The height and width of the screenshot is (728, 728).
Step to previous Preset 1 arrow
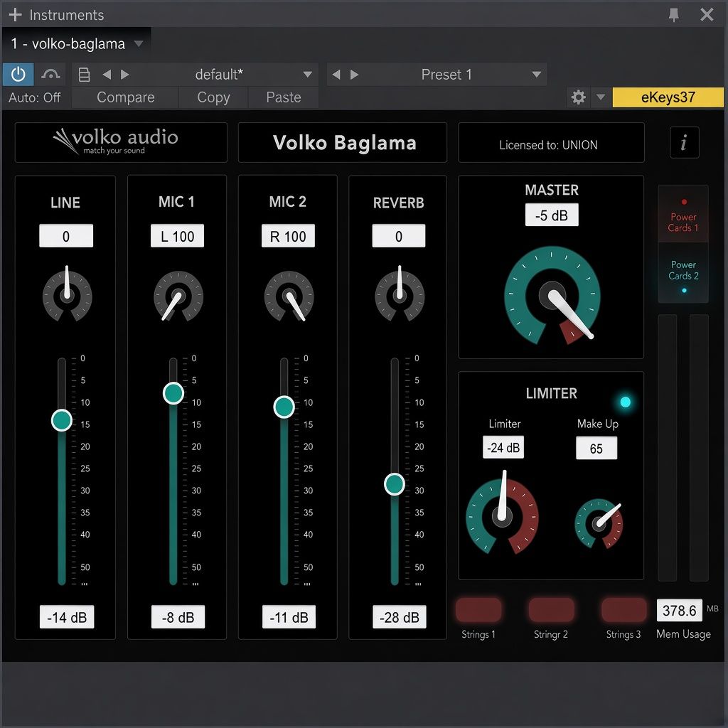tap(336, 74)
